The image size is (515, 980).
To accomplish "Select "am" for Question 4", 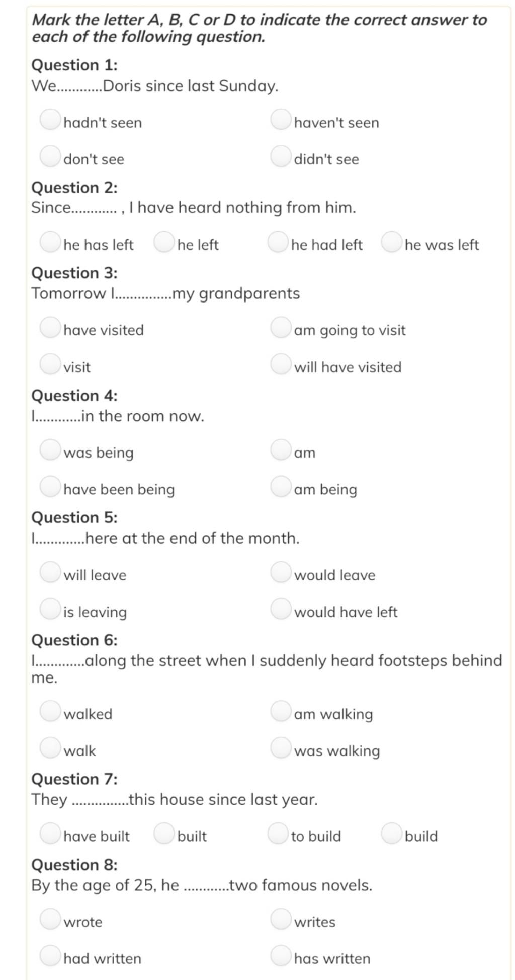I will 280,449.
